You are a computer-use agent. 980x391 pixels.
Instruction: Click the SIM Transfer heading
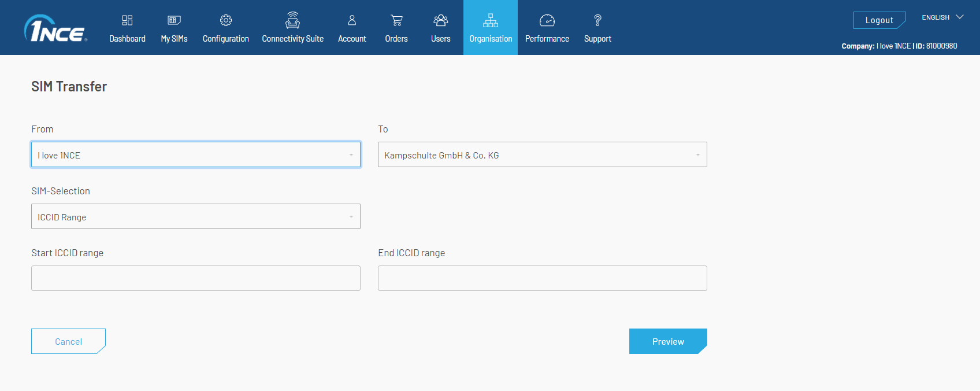(x=69, y=87)
